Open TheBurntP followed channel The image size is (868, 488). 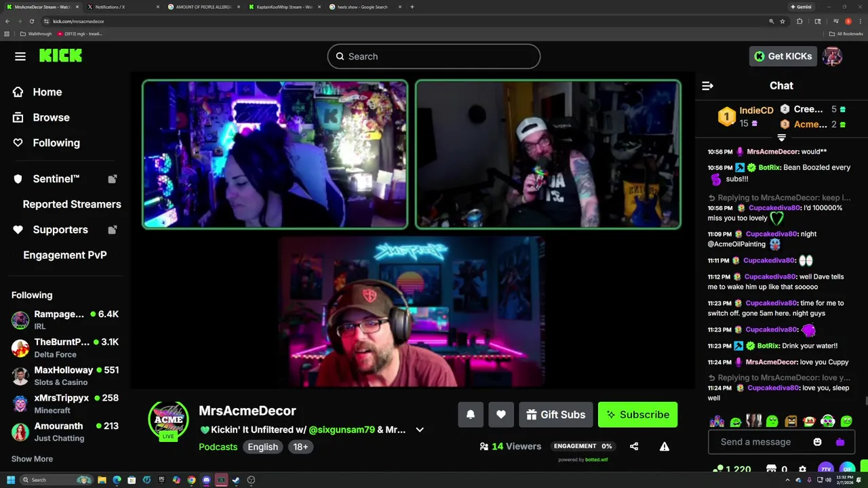click(x=65, y=348)
